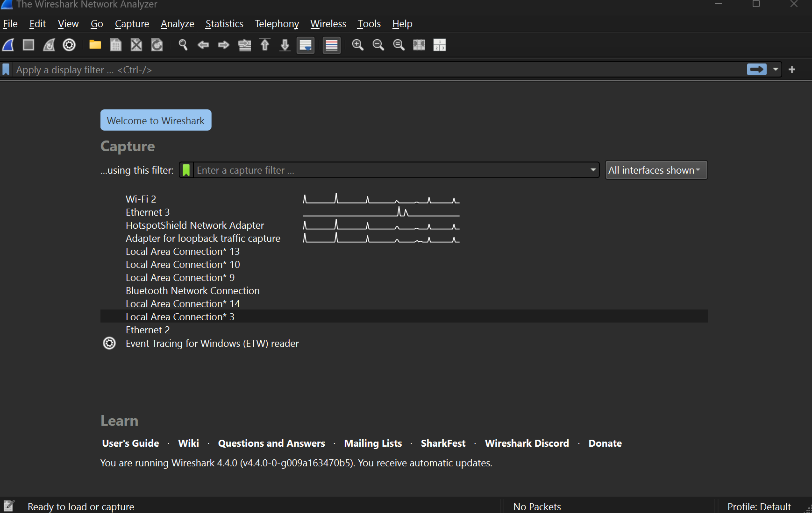
Task: Select the Ethernet 2 interface
Action: 404,330
